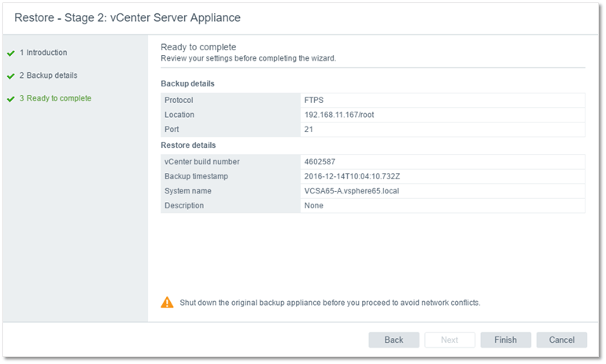Click the green checkmark beside Ready to complete
606x364 pixels.
tap(11, 99)
